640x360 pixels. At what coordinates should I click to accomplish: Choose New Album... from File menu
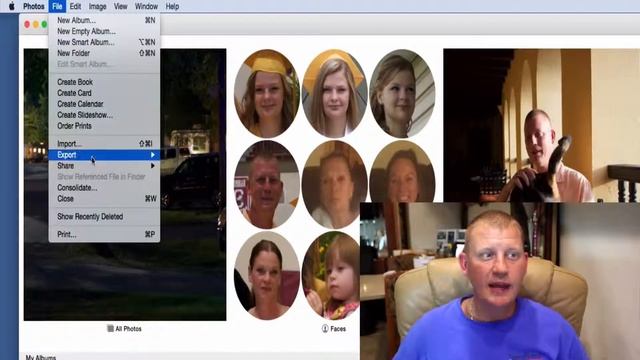(104, 20)
